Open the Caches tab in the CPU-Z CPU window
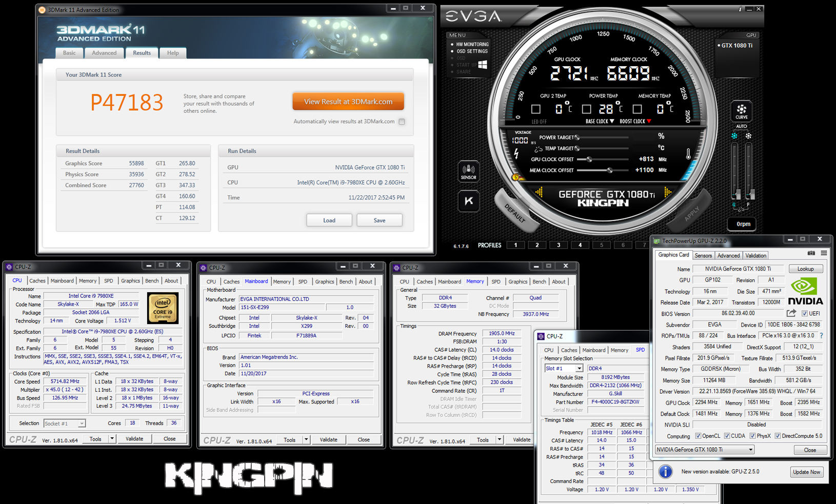 point(37,281)
